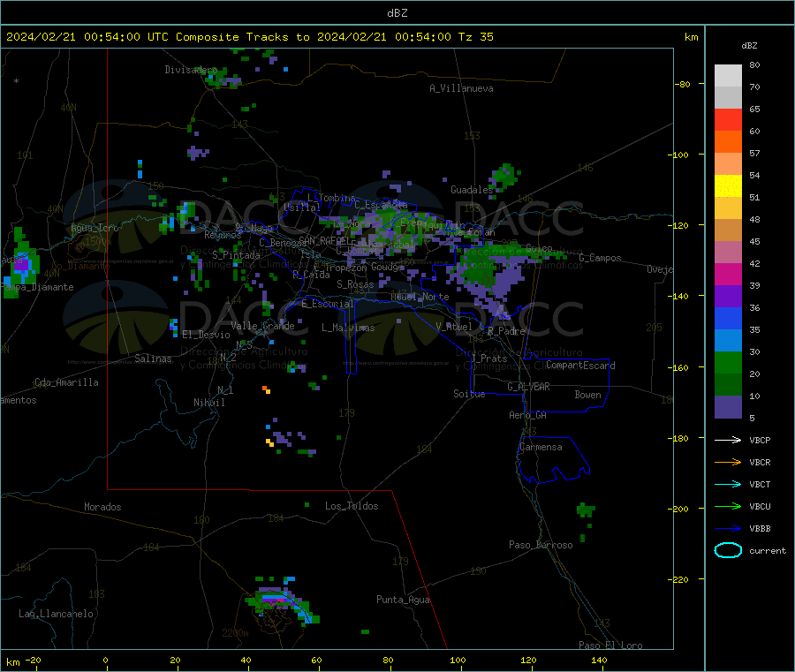Screen dimensions: 795x672
Task: Pick the red 60–65 dBZ swatch
Action: tap(728, 119)
